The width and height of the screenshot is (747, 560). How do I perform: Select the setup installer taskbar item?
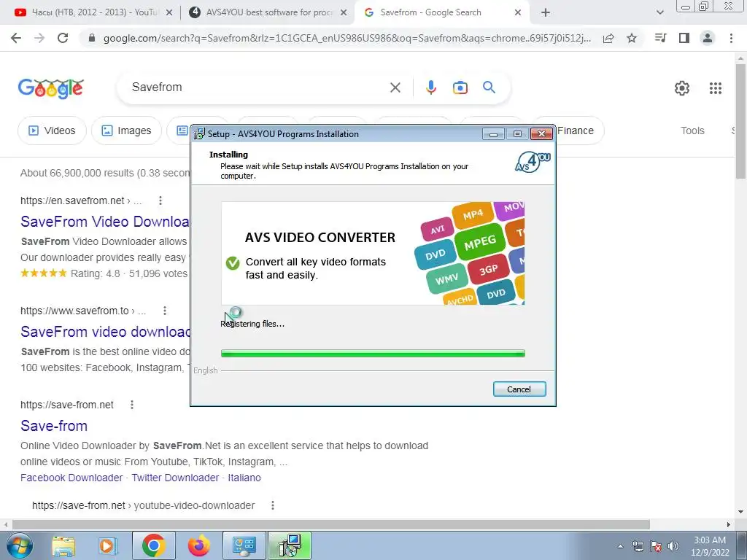[x=290, y=545]
